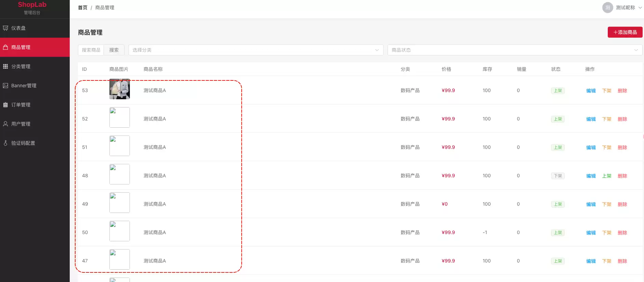This screenshot has width=644, height=282.
Task: Click 编辑 for product ID 48
Action: pos(591,176)
